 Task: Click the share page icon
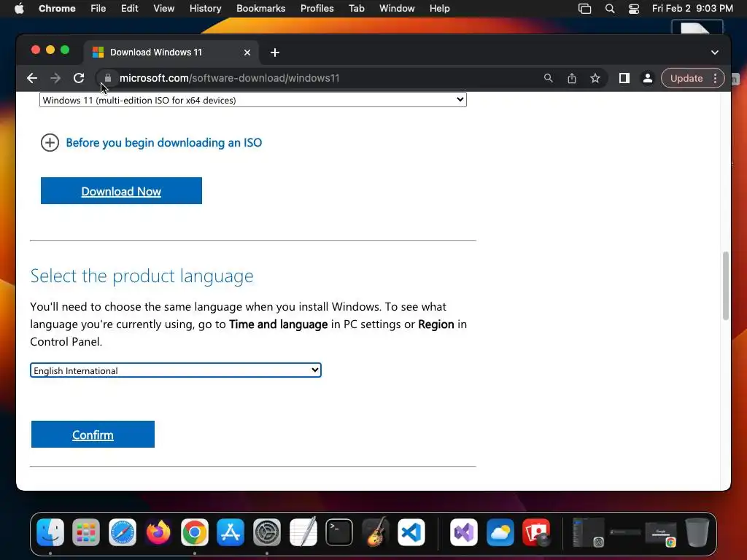coord(572,78)
